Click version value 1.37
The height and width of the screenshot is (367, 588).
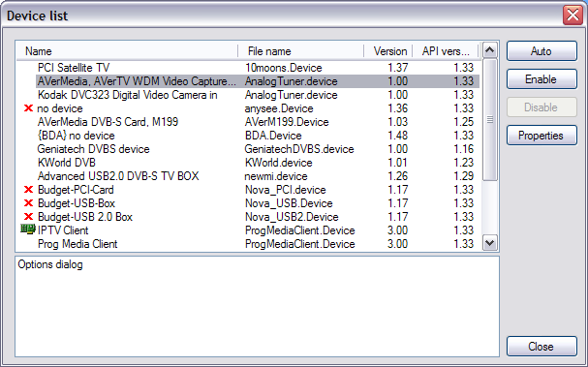click(x=397, y=68)
